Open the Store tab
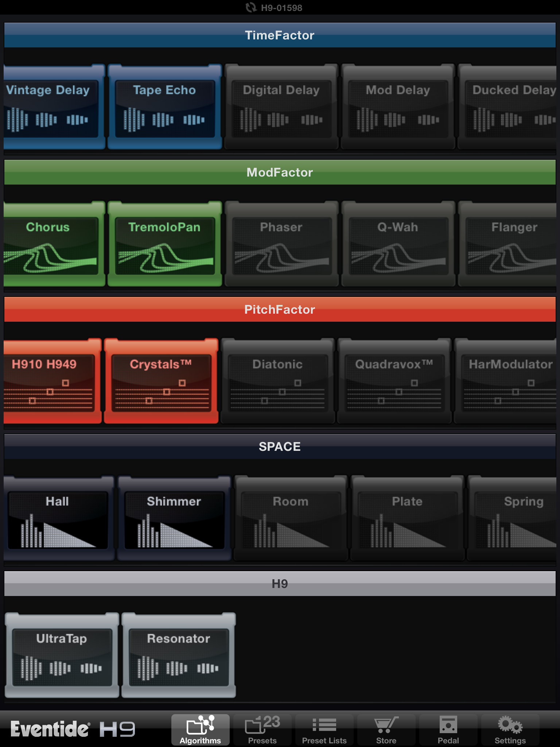560x747 pixels. (386, 730)
